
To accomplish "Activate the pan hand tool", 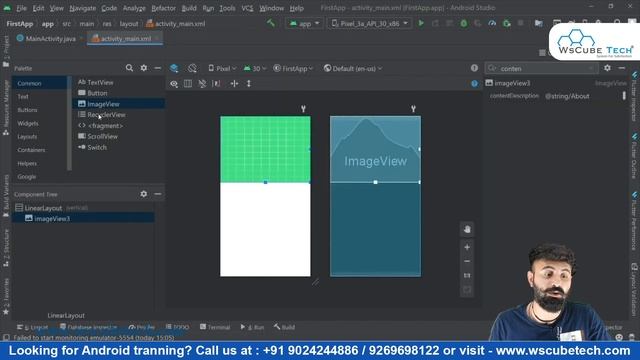I will pos(467,230).
